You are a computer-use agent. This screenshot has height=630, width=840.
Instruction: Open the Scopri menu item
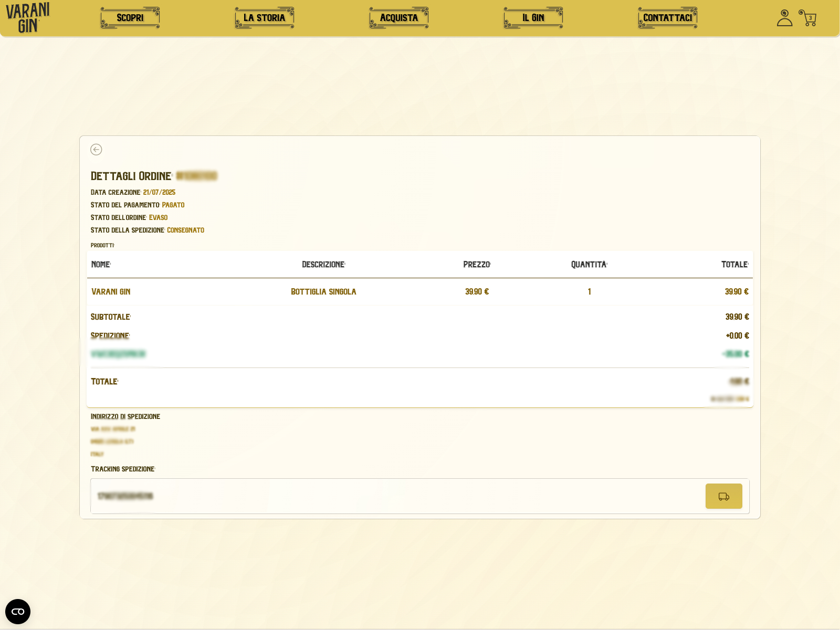130,18
